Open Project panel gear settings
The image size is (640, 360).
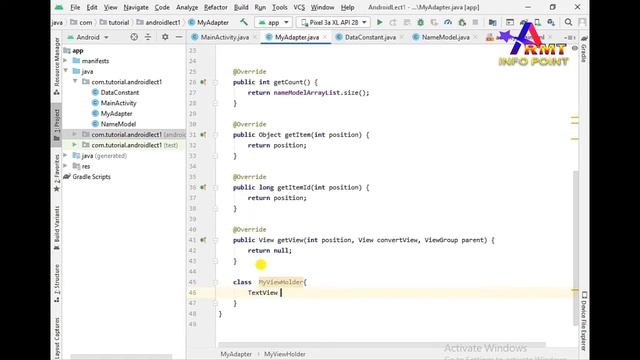[x=165, y=37]
